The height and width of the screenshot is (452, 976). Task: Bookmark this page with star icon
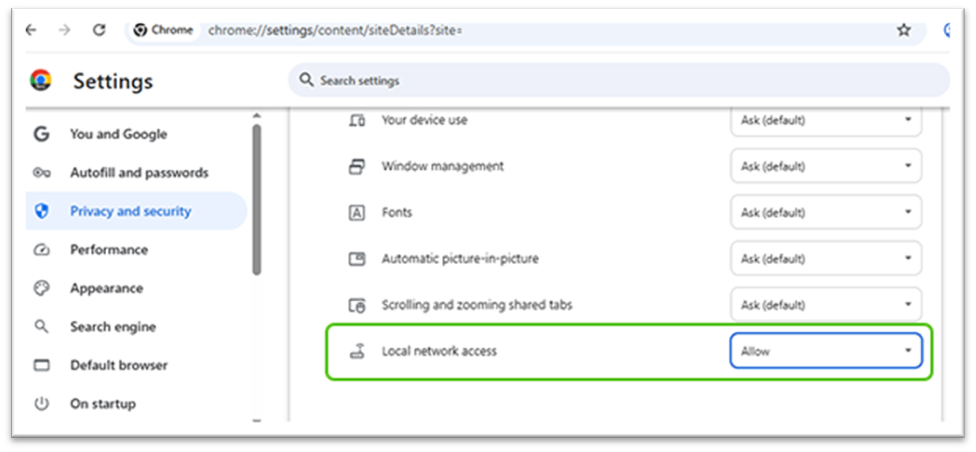(x=904, y=30)
